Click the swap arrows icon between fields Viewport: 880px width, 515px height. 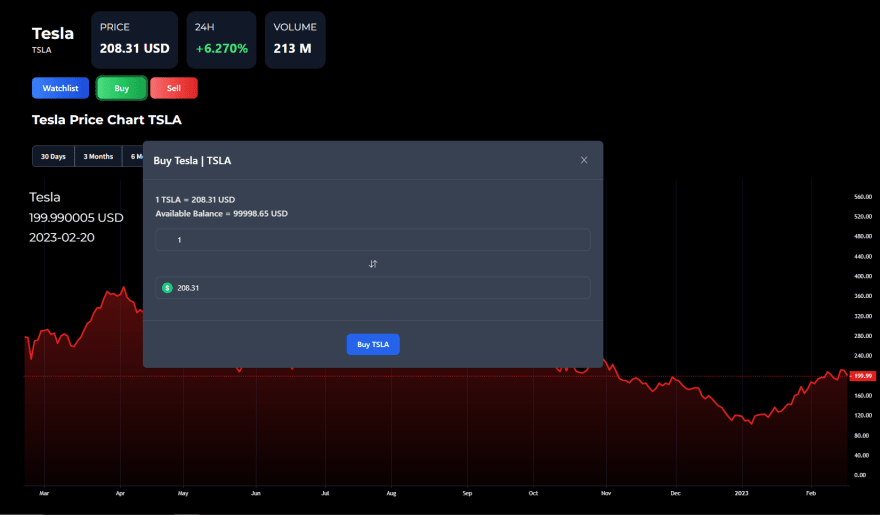pos(373,264)
